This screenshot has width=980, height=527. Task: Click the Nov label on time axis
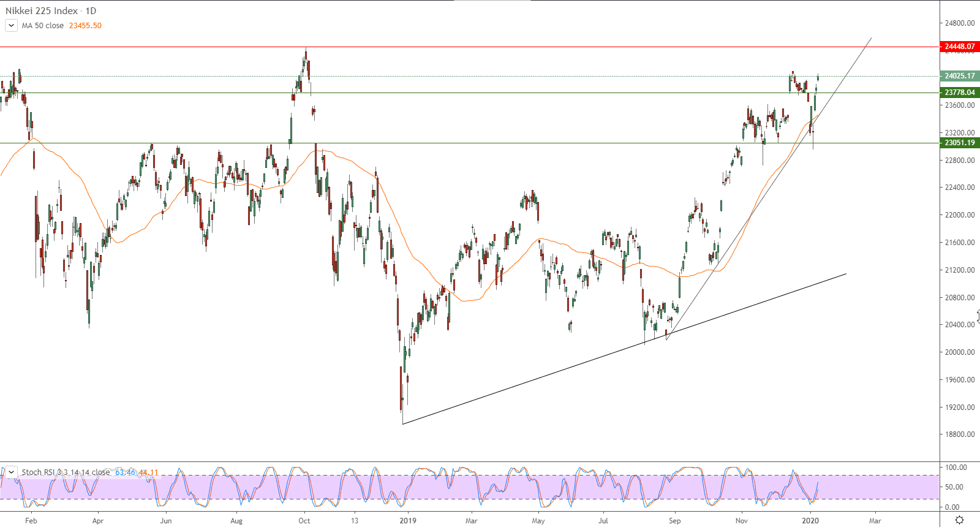pyautogui.click(x=742, y=521)
